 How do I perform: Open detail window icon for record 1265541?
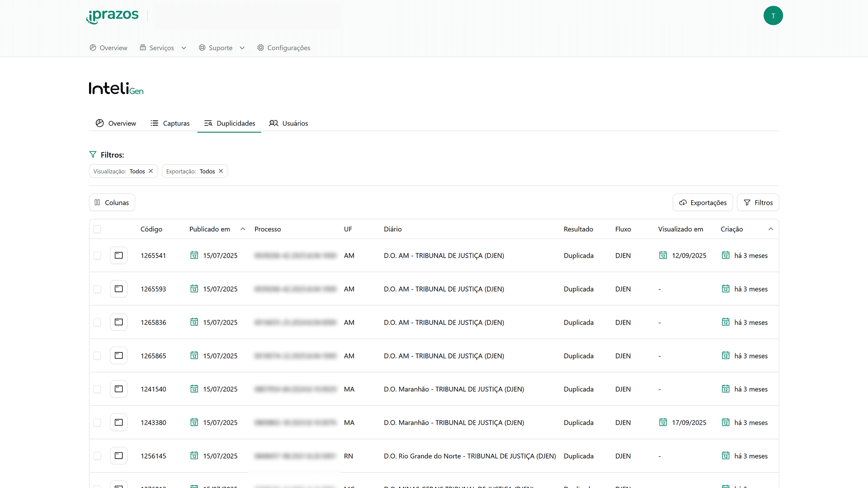click(118, 255)
